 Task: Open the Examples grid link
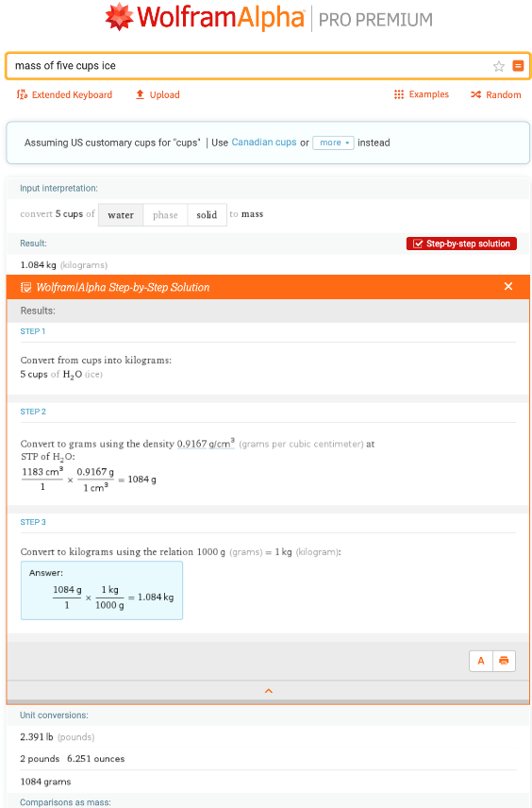point(422,94)
